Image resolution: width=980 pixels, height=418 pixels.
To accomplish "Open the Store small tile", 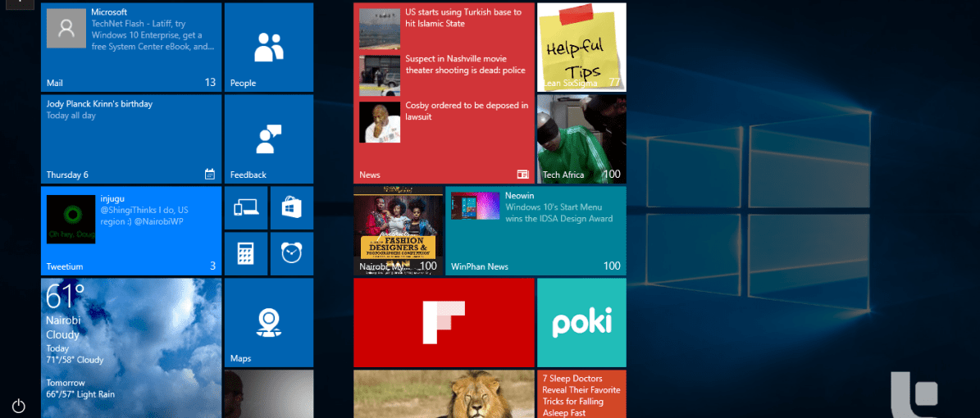I will coord(292,207).
